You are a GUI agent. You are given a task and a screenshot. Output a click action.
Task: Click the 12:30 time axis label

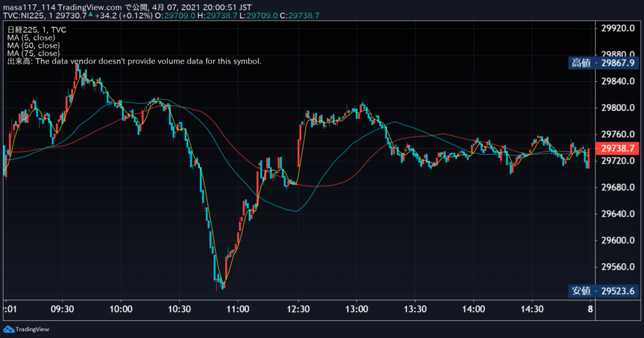pos(298,309)
